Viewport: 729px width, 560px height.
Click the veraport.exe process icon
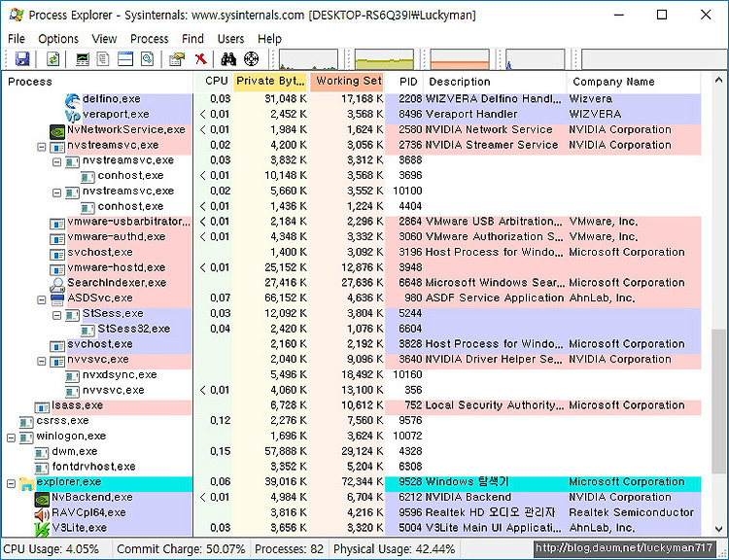coord(73,115)
